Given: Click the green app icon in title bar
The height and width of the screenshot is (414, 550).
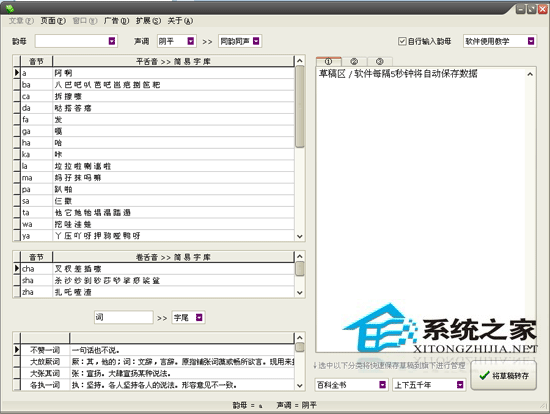Looking at the screenshot, I should [x=10, y=8].
